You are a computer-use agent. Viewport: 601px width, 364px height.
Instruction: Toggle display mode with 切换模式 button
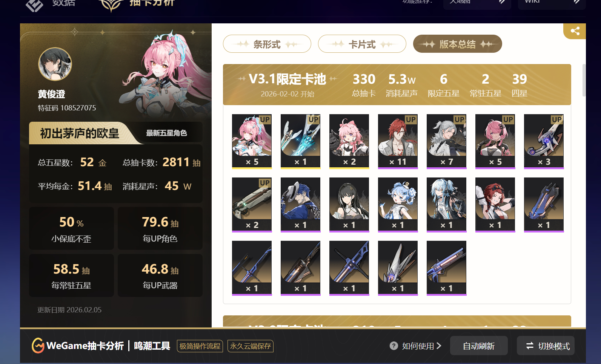[x=546, y=346]
